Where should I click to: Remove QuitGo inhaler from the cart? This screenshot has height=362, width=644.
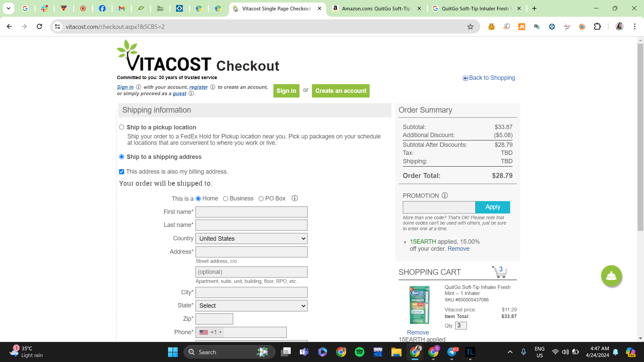coord(418,333)
